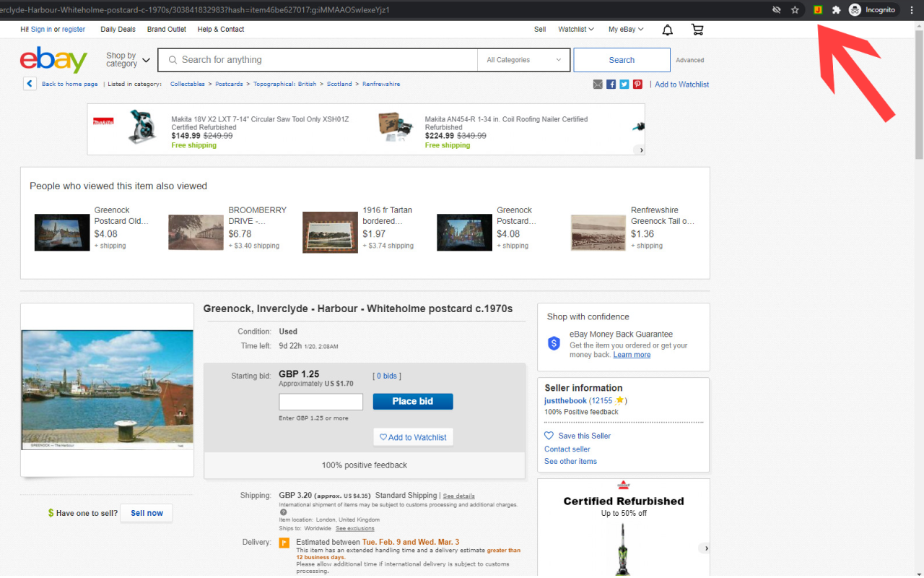The image size is (924, 578).
Task: Open the BROOMBERRY DRIVE postcard thumbnail
Action: tap(196, 232)
